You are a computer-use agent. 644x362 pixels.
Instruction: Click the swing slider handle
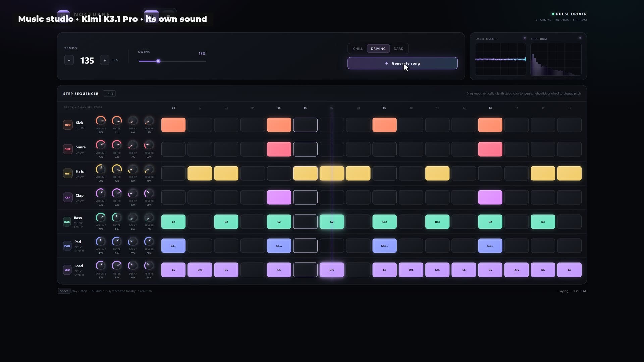(158, 61)
